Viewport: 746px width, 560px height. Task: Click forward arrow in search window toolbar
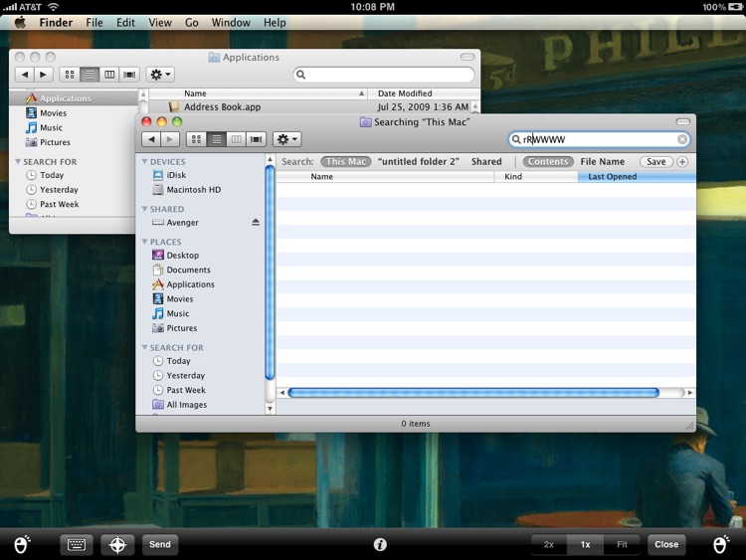coord(169,139)
